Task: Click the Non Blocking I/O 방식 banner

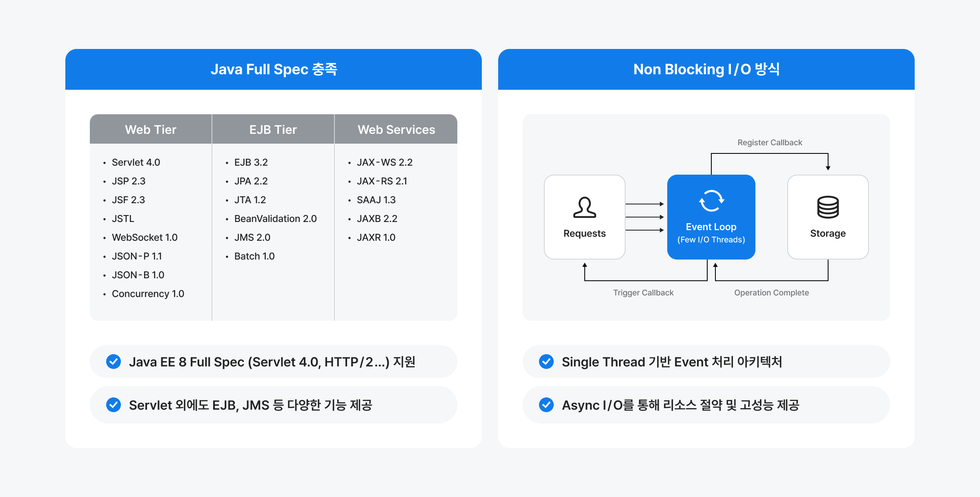Action: [x=706, y=69]
